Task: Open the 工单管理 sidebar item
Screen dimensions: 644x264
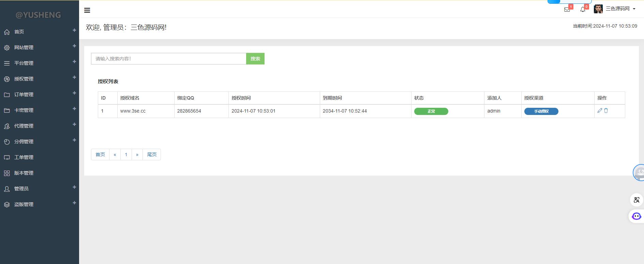Action: 24,157
